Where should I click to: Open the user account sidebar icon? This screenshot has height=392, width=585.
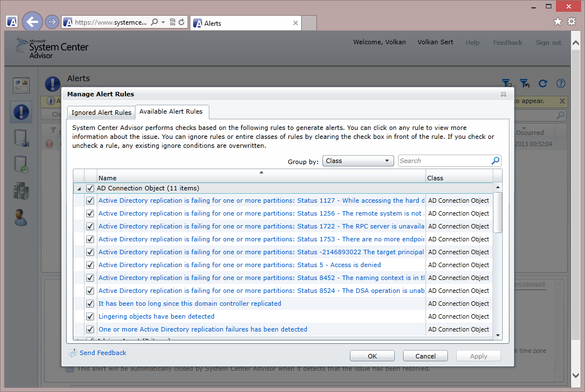[x=21, y=217]
